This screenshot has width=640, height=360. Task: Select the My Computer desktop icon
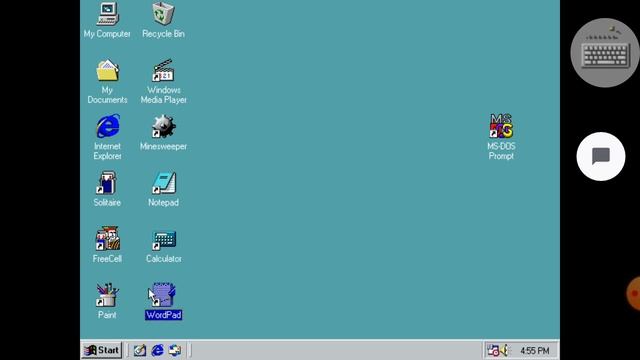pos(107,14)
